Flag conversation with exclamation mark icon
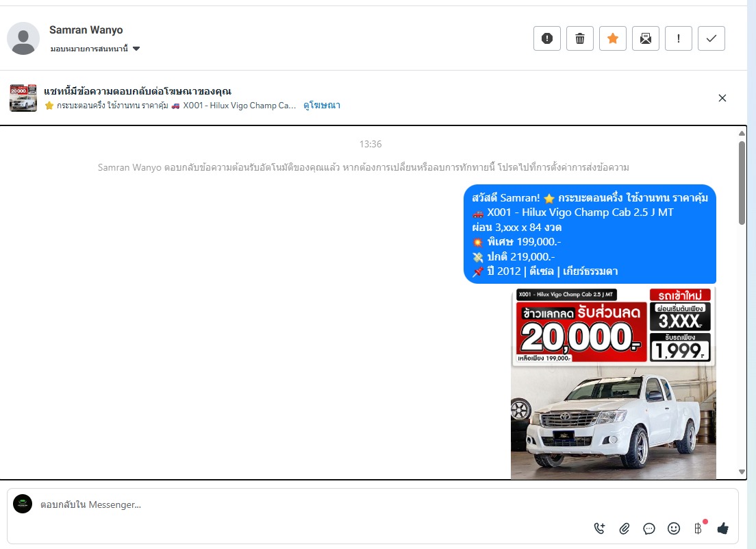 679,38
